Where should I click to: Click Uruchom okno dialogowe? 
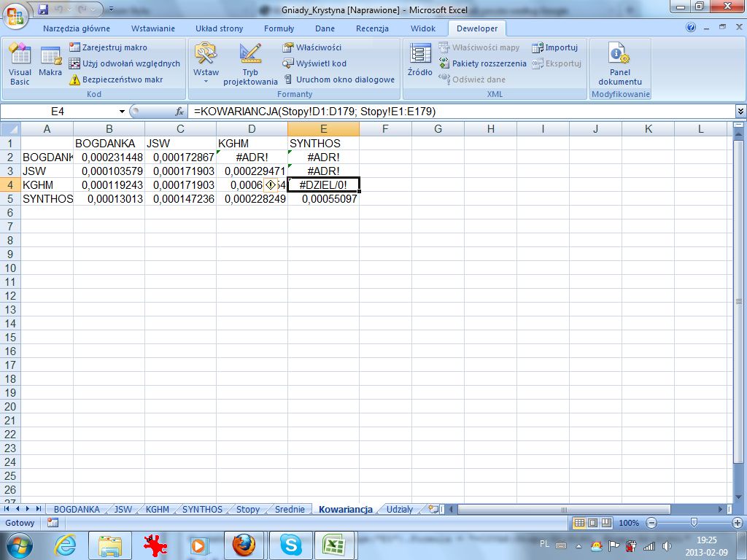[339, 79]
